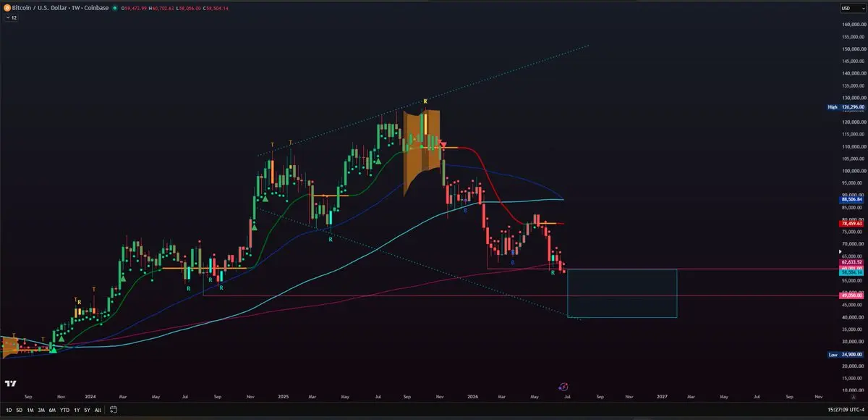
Task: Click the 2025 label on the time axis
Action: [283, 397]
